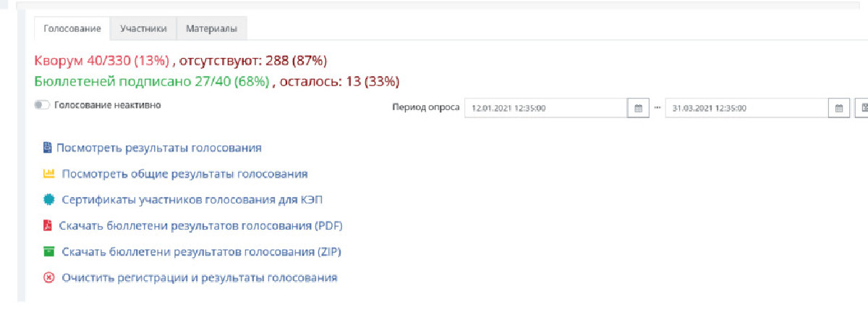Click 'Очистить регистрации и результаты голосования'
This screenshot has width=868, height=326.
(x=200, y=277)
